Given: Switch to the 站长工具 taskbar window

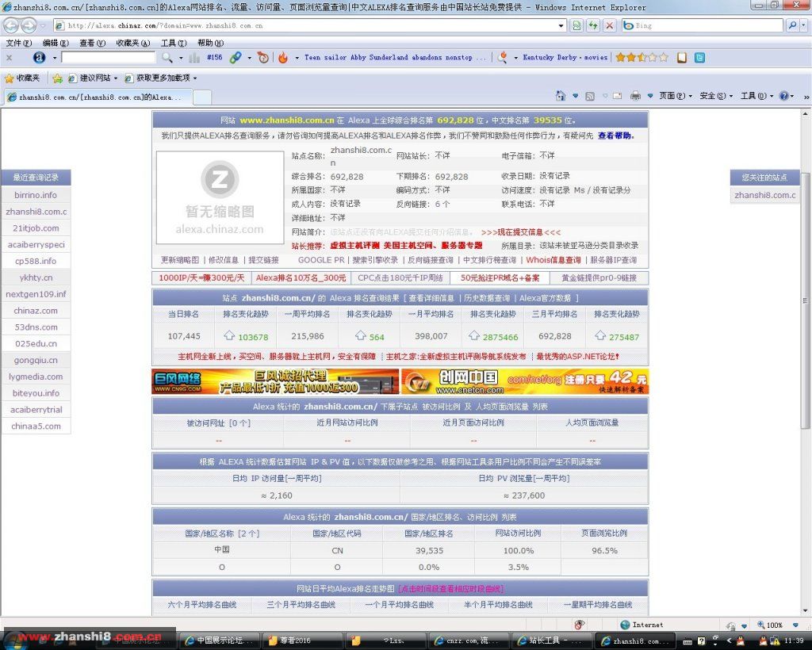Looking at the screenshot, I should 552,640.
